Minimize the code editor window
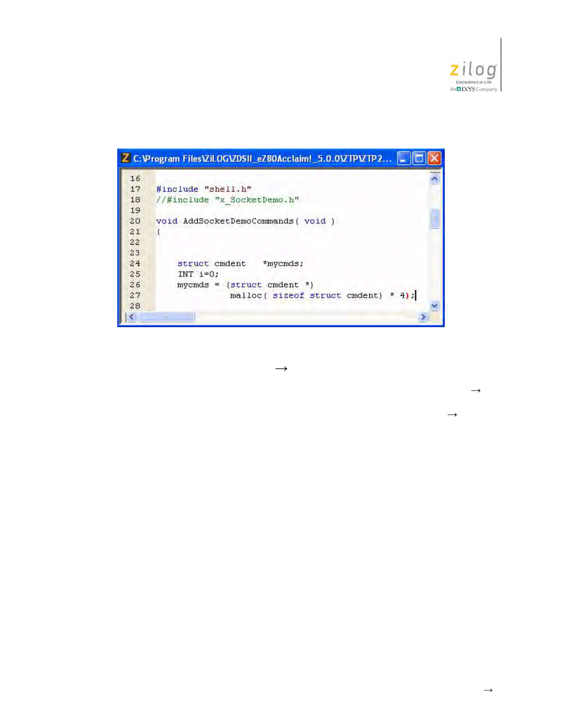The height and width of the screenshot is (728, 562). pyautogui.click(x=404, y=158)
